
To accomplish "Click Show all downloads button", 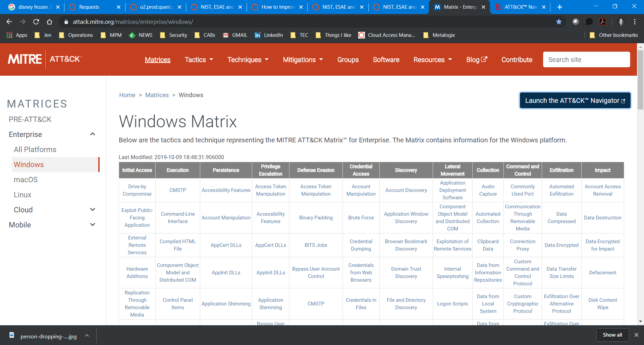I will 612,335.
